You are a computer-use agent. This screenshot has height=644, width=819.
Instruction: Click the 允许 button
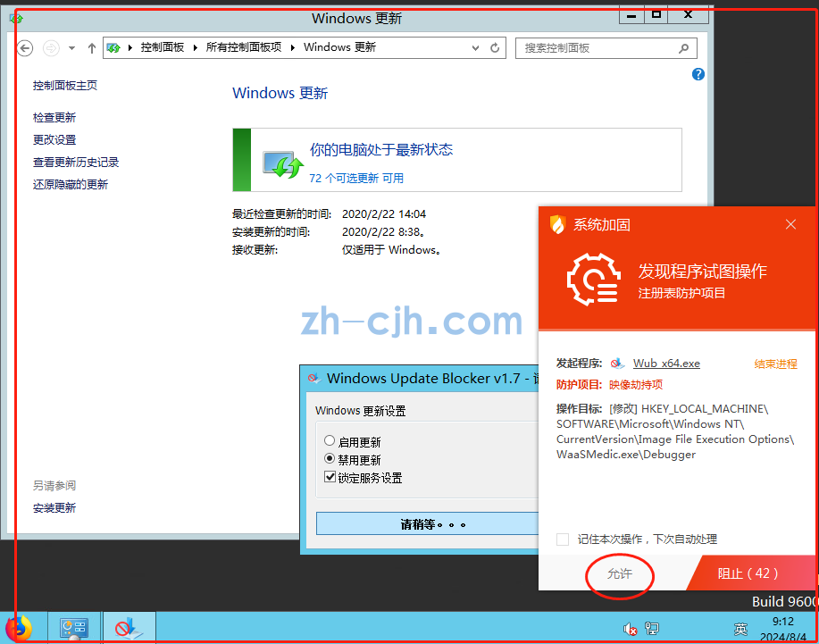tap(620, 573)
